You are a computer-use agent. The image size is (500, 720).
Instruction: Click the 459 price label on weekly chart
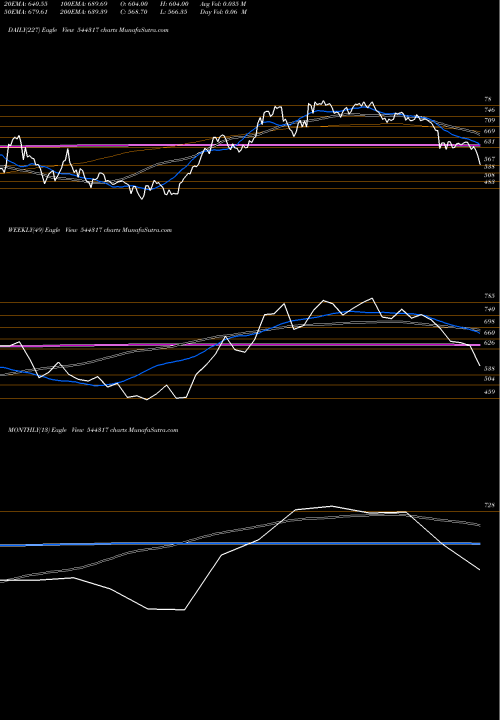click(x=489, y=392)
